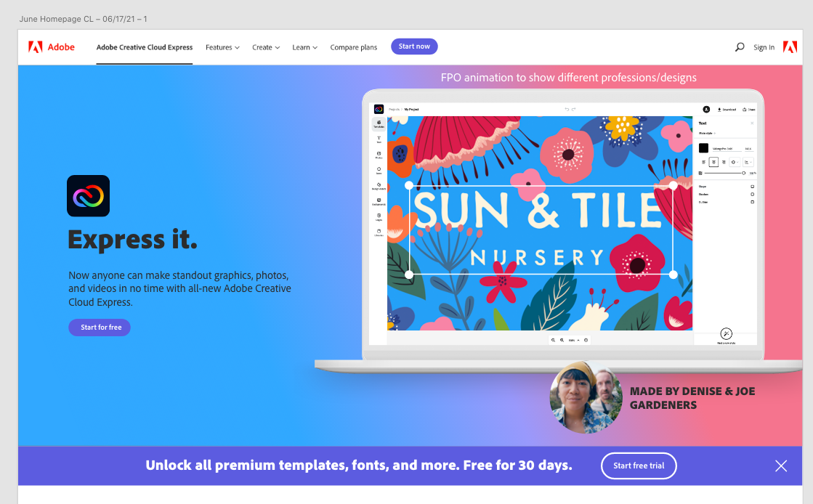Click the black text color swatch
Screen dimensions: 813x504
pyautogui.click(x=703, y=148)
